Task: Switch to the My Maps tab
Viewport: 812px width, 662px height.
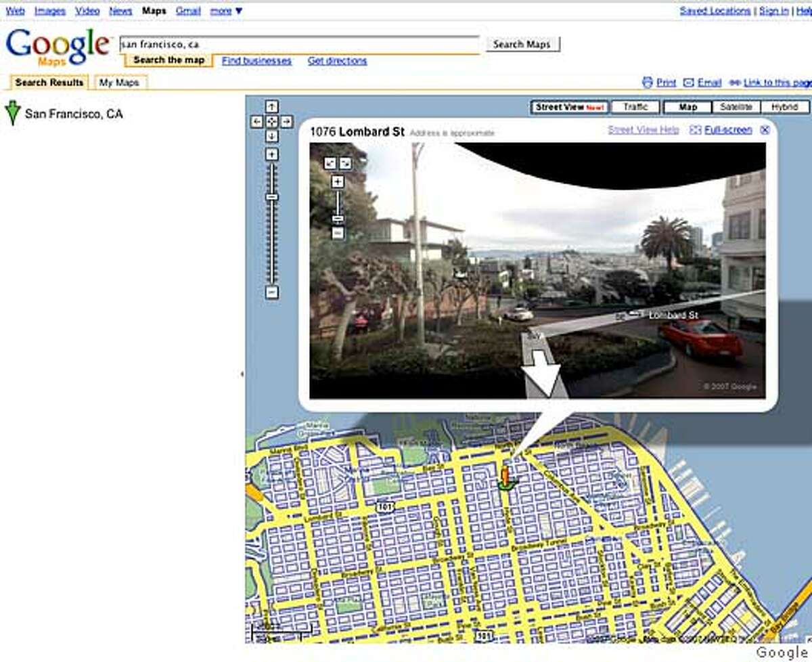Action: (x=119, y=82)
